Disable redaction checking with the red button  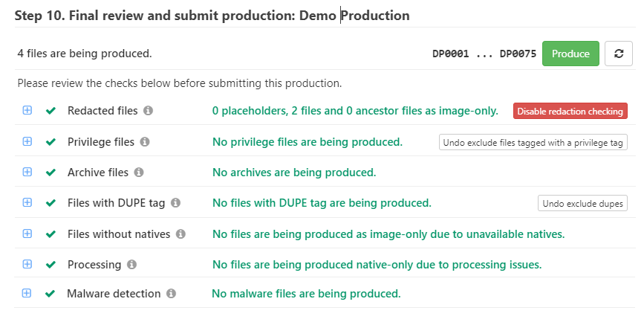click(x=570, y=112)
